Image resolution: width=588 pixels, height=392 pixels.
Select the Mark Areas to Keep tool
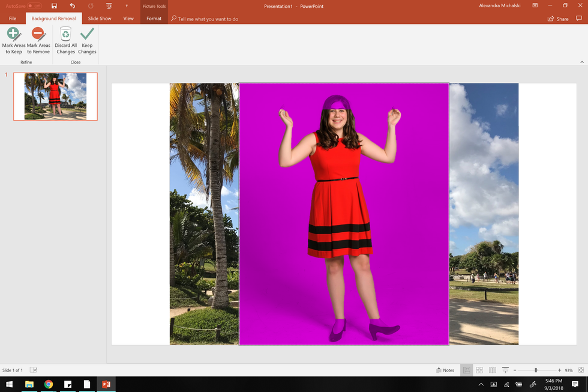point(13,40)
